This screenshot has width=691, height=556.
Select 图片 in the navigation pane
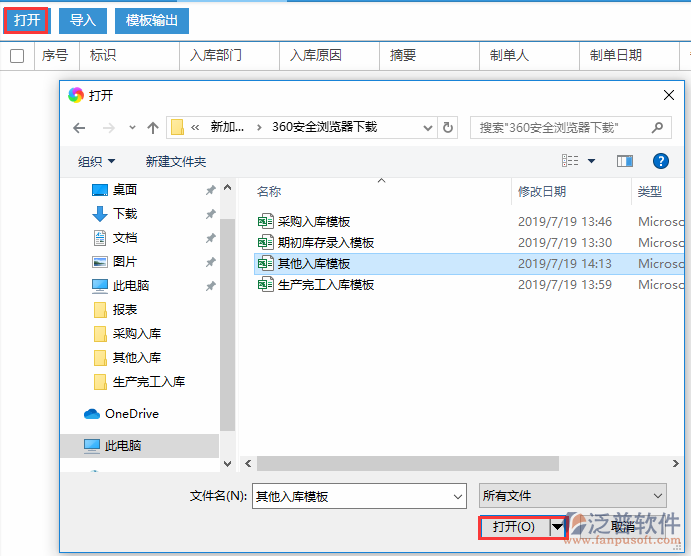(125, 262)
